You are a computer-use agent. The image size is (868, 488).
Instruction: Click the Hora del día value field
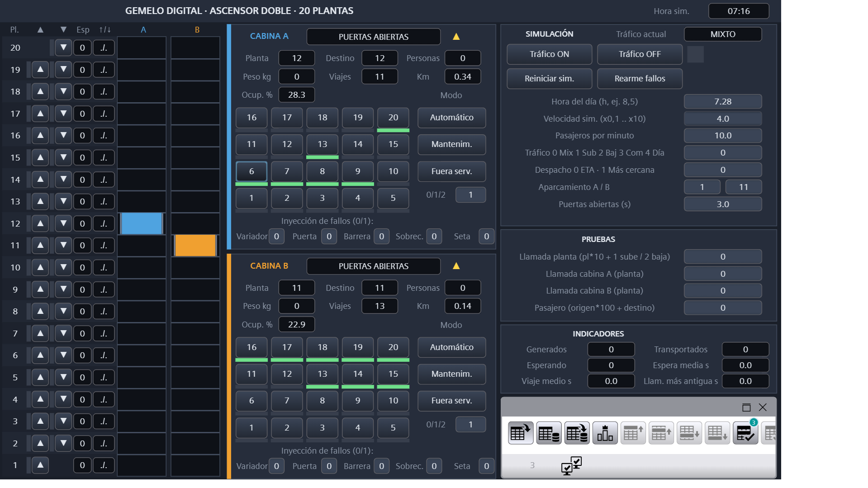pyautogui.click(x=722, y=102)
